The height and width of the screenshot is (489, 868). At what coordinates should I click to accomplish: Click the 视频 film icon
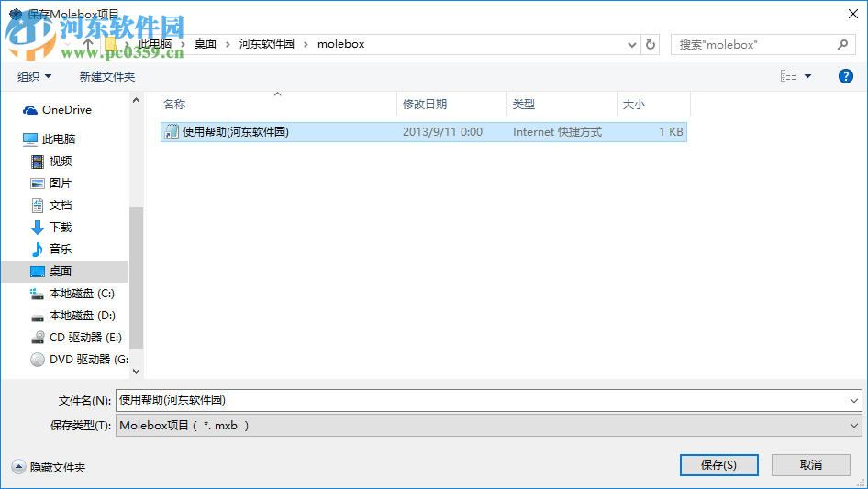click(x=37, y=161)
